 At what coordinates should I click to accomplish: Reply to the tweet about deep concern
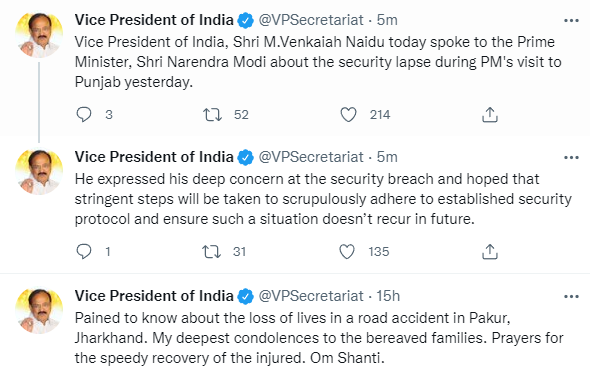pos(84,251)
